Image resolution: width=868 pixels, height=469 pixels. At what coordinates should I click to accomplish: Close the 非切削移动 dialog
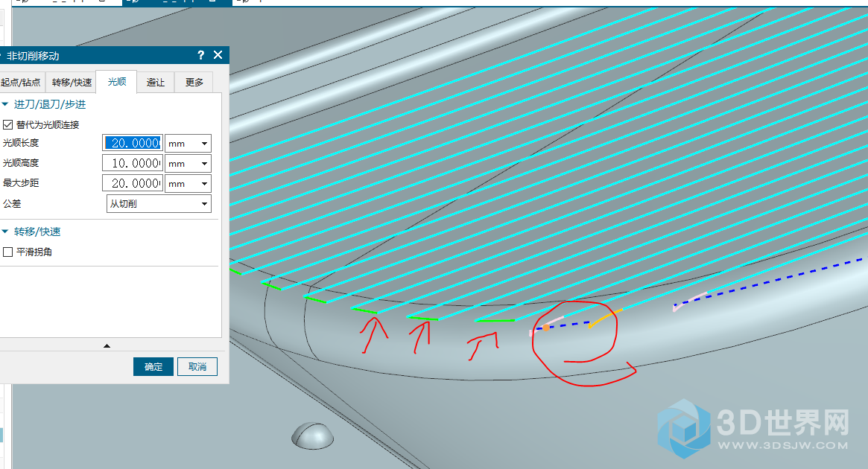pos(218,55)
